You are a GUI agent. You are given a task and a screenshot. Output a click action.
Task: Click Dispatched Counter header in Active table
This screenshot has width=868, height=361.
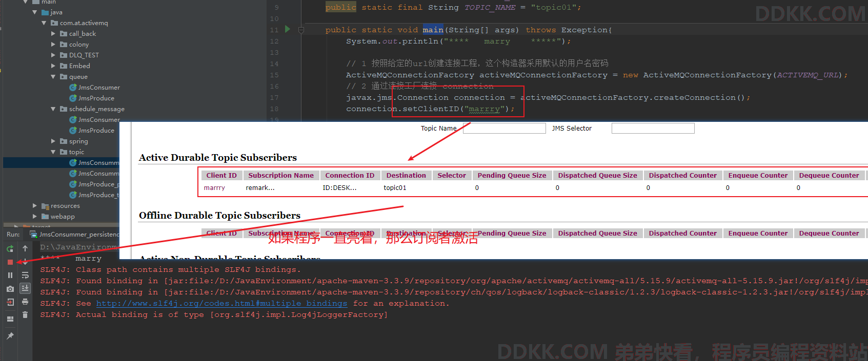pyautogui.click(x=682, y=176)
